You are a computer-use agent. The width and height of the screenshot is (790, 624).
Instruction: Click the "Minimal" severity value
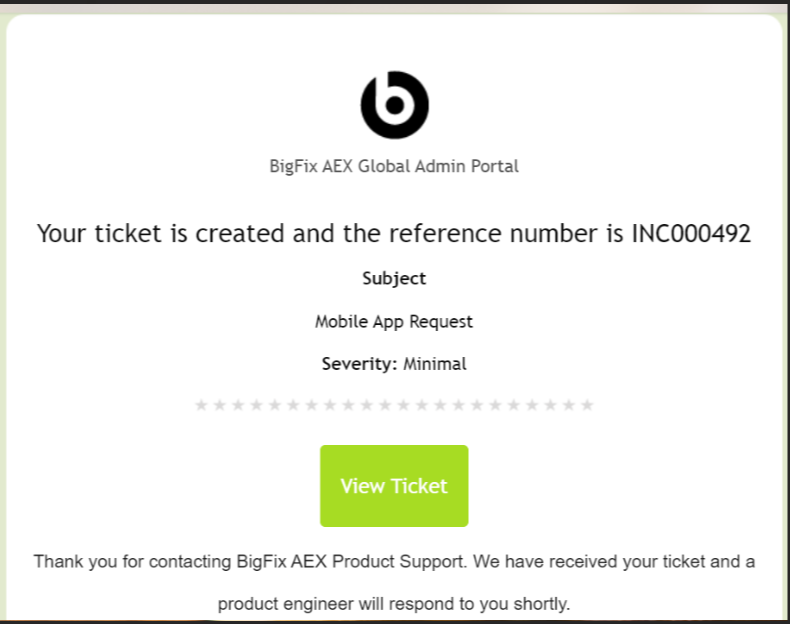(x=435, y=364)
